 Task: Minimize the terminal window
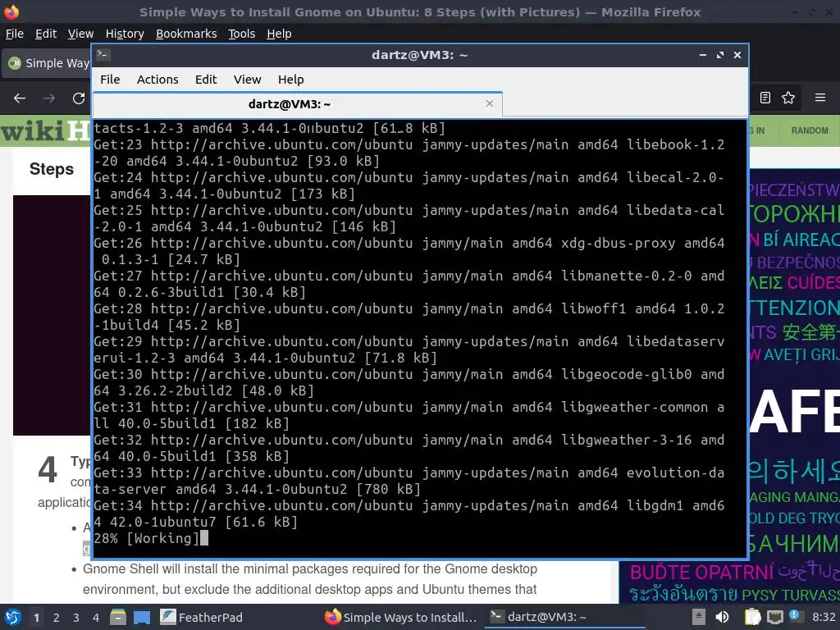click(x=703, y=55)
